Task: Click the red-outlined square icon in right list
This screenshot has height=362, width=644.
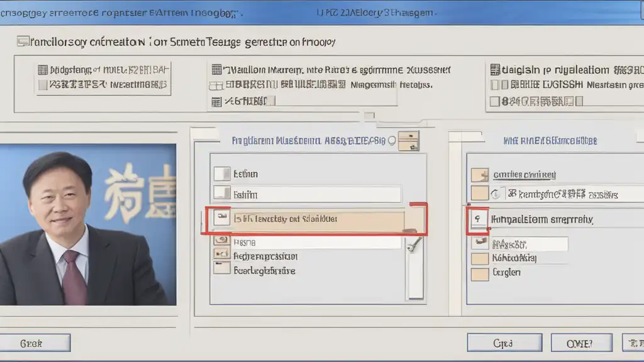Action: click(x=478, y=219)
